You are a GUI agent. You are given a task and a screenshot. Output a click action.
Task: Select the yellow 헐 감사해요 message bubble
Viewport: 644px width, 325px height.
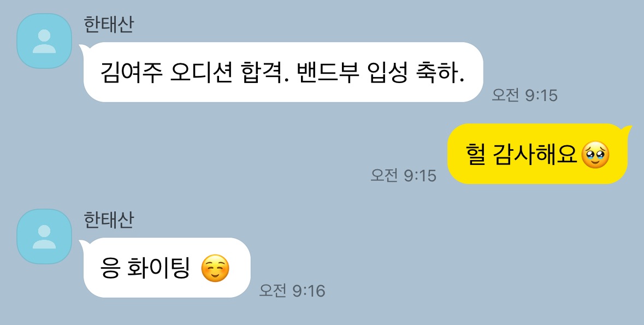pyautogui.click(x=539, y=153)
